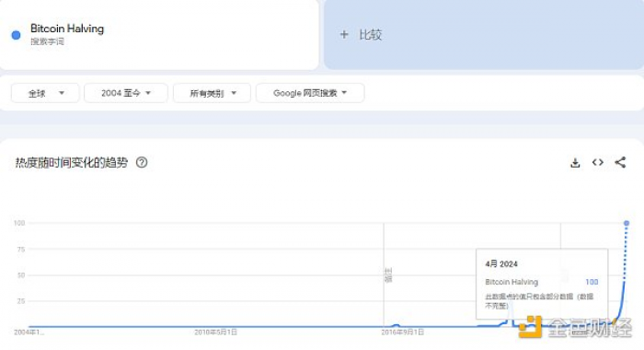Open the 所有类别 category dropdown
This screenshot has height=350, width=644.
[x=212, y=93]
